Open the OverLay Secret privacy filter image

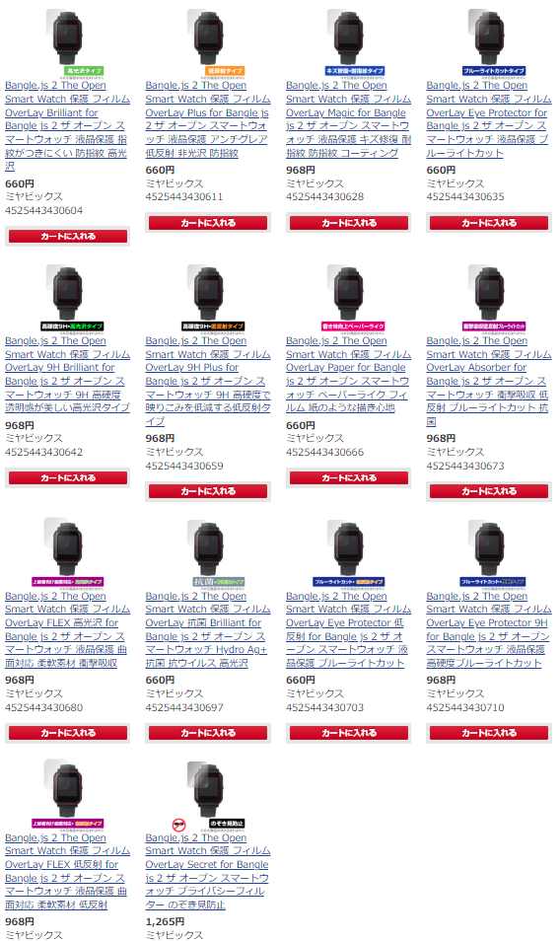point(208,795)
